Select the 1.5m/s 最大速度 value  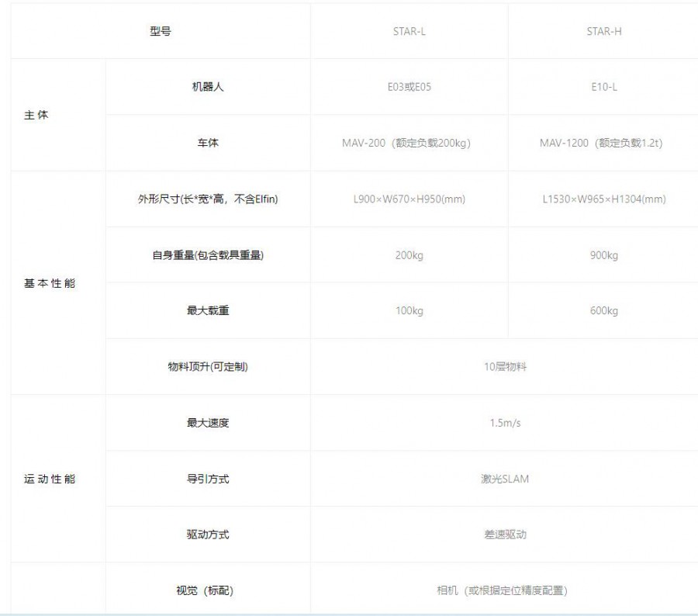coord(505,423)
